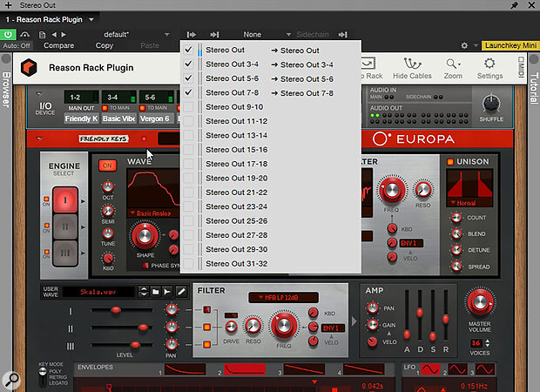Click the automation read curve icon
The image size is (540, 392).
coord(24,35)
